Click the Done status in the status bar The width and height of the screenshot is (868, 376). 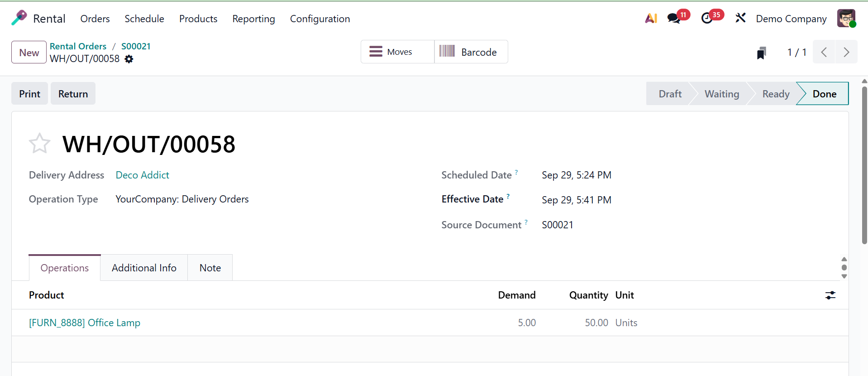tap(824, 94)
